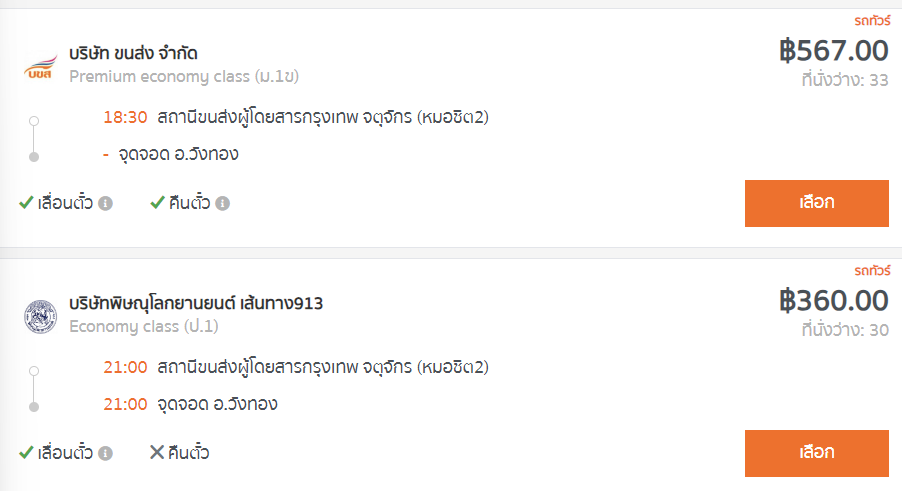This screenshot has height=491, width=902.
Task: Click the รถทัวร์ tag above ฿567.00
Action: pos(872,21)
